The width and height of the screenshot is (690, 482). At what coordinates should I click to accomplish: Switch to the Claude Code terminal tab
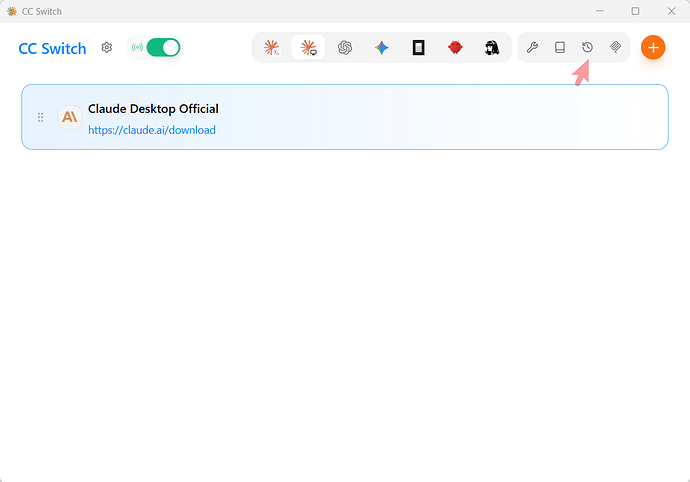(x=272, y=48)
